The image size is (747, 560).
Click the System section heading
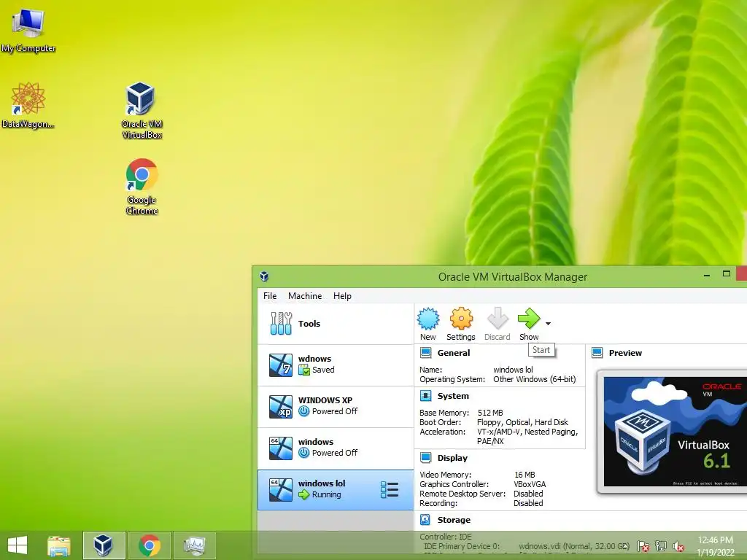[x=453, y=396]
